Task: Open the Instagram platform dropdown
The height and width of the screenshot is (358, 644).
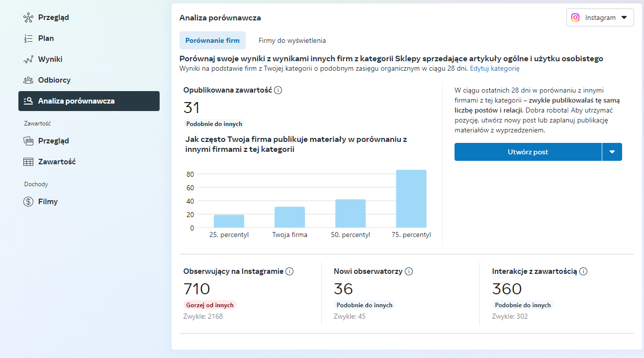Action: pos(600,17)
